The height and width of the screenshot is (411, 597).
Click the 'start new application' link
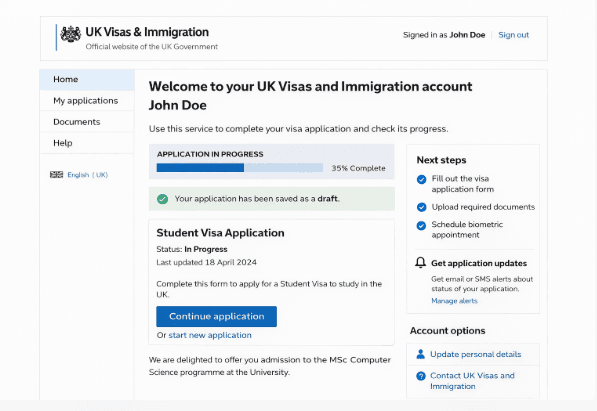point(210,335)
